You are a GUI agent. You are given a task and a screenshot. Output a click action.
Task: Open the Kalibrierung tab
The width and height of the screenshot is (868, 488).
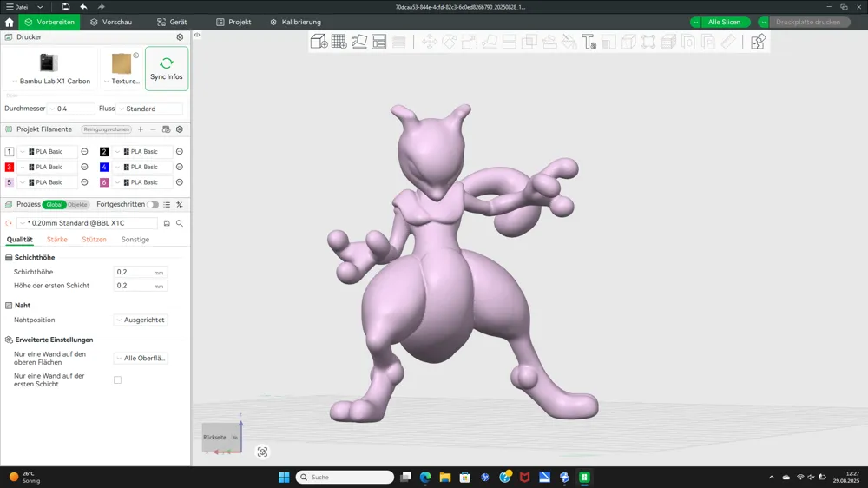click(295, 23)
